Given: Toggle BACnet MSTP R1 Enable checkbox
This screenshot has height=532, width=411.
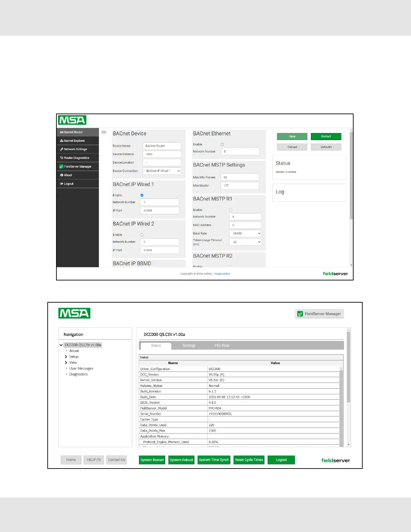Looking at the screenshot, I should tap(231, 210).
